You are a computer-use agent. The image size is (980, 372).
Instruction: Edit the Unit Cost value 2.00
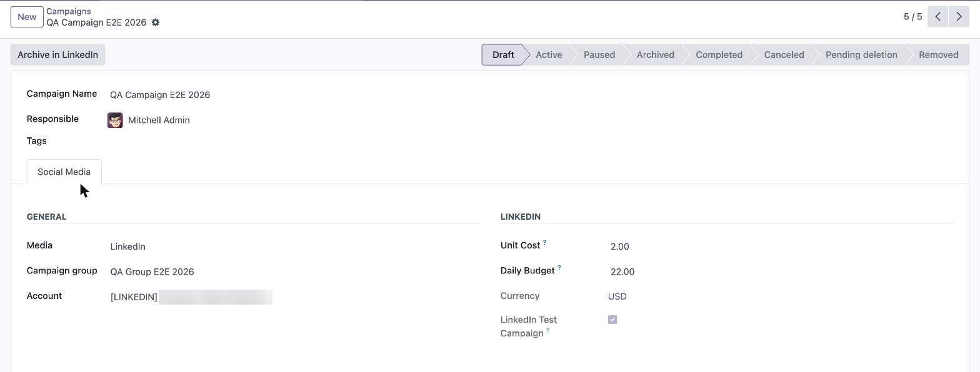click(x=781, y=247)
